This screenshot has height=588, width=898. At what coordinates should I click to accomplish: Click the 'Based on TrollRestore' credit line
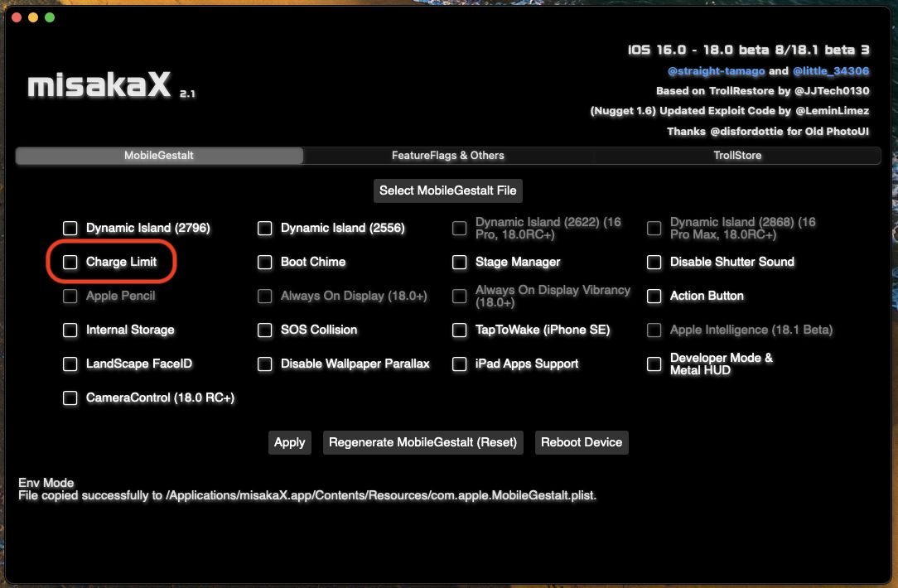click(x=763, y=91)
